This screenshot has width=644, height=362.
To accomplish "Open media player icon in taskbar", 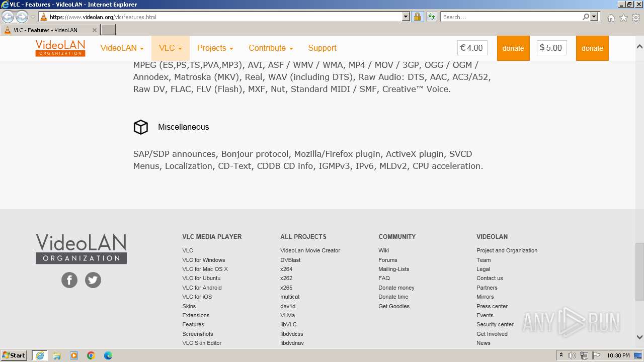I will point(74,355).
